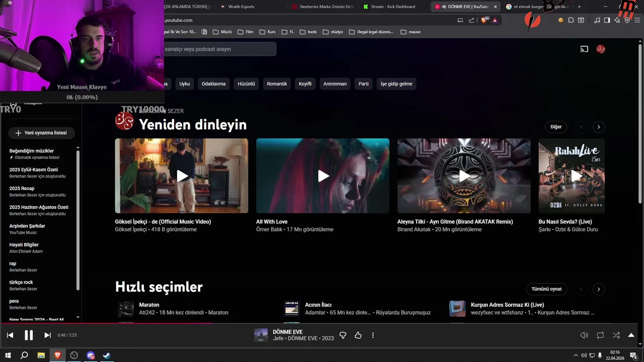The image size is (644, 362).
Task: Select the Odaklanma mood chip
Action: 214,84
